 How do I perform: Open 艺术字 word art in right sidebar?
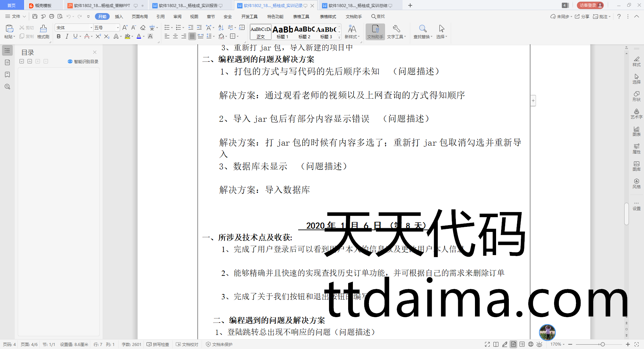(x=636, y=113)
